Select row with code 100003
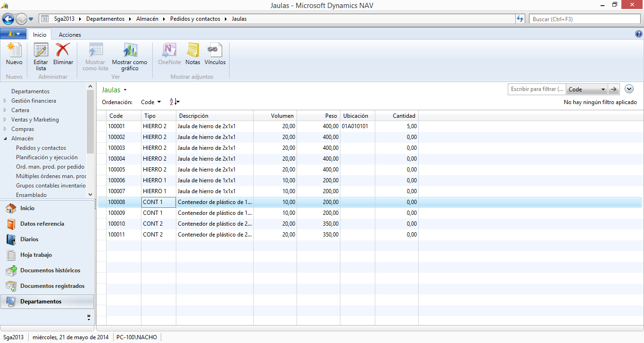The height and width of the screenshot is (343, 644). (369, 148)
